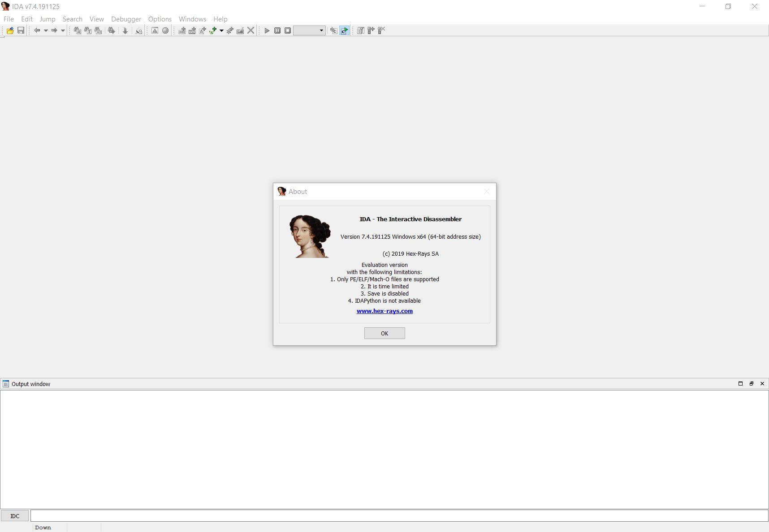Click the X delete toolbar icon
The image size is (769, 532).
click(251, 30)
